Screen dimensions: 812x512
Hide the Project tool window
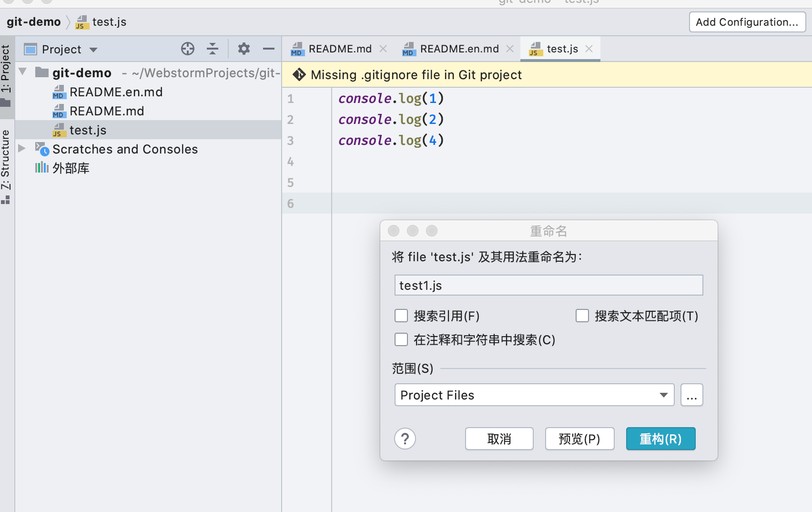coord(269,49)
